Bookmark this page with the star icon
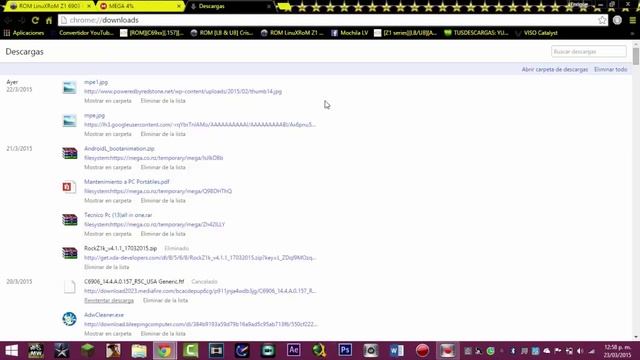The image size is (640, 360). (x=602, y=20)
